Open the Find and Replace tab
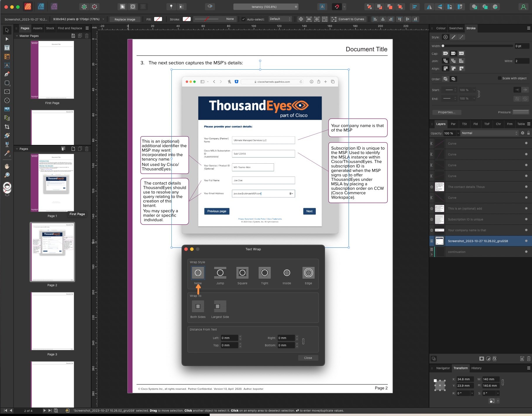 coord(70,28)
